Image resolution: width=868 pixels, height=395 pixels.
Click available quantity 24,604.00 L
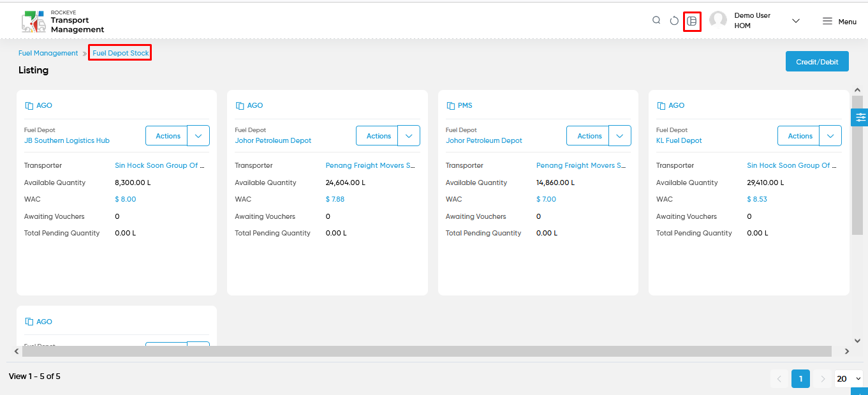346,183
